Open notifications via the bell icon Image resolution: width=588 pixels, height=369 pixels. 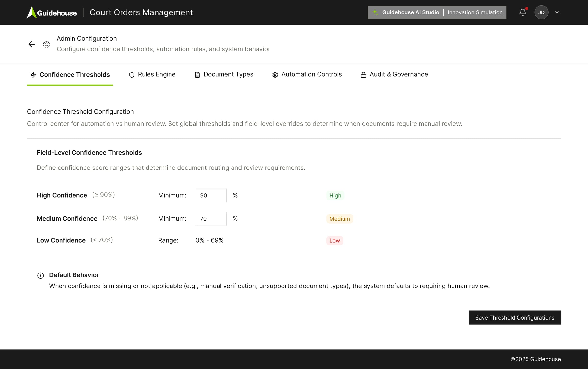point(523,12)
